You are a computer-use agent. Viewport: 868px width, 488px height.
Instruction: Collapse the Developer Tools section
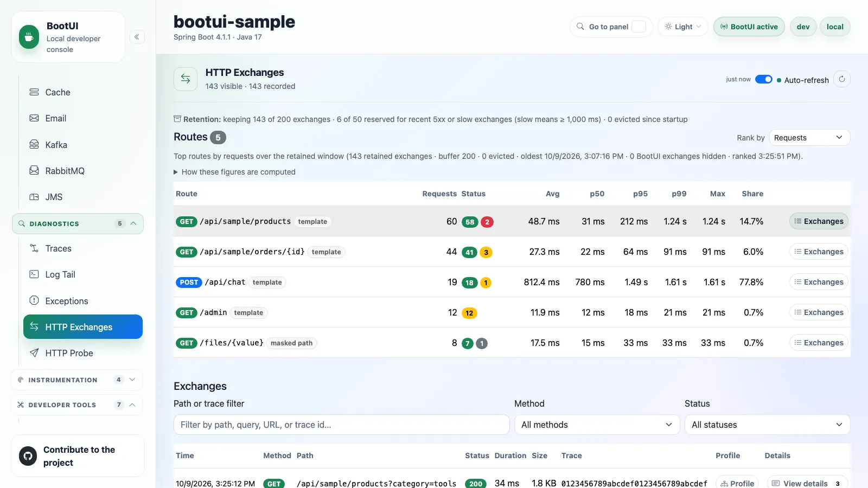[x=76, y=404]
